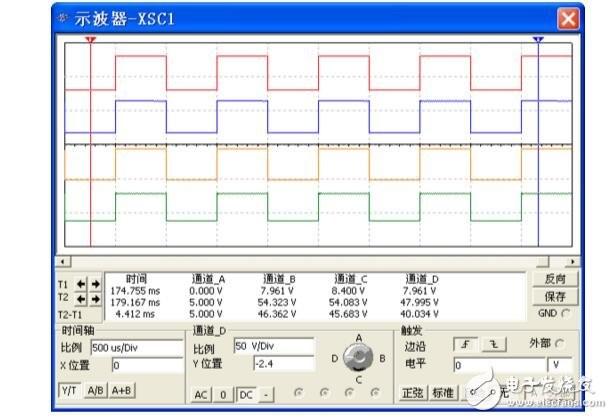Click the scrollbar left arrow under the waveform
The image size is (613, 419).
[x=63, y=261]
